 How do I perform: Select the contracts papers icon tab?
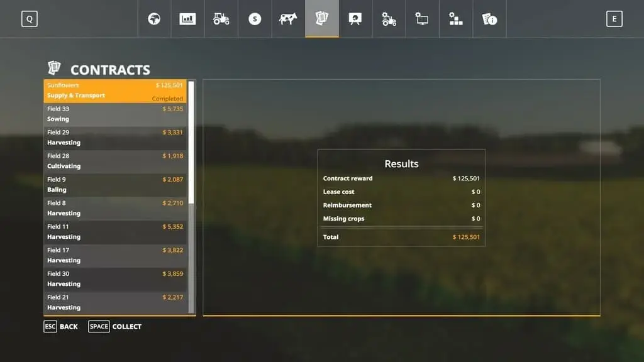[x=322, y=19]
